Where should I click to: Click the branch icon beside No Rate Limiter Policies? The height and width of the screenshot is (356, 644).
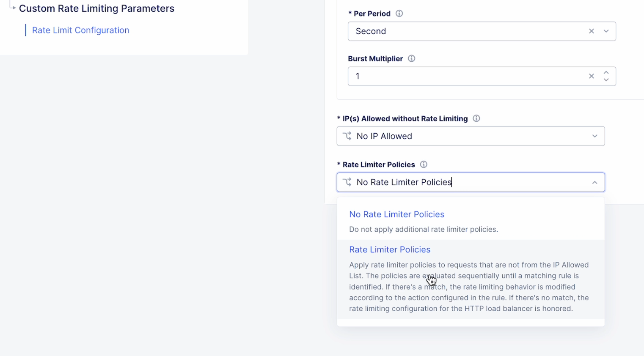(x=347, y=182)
